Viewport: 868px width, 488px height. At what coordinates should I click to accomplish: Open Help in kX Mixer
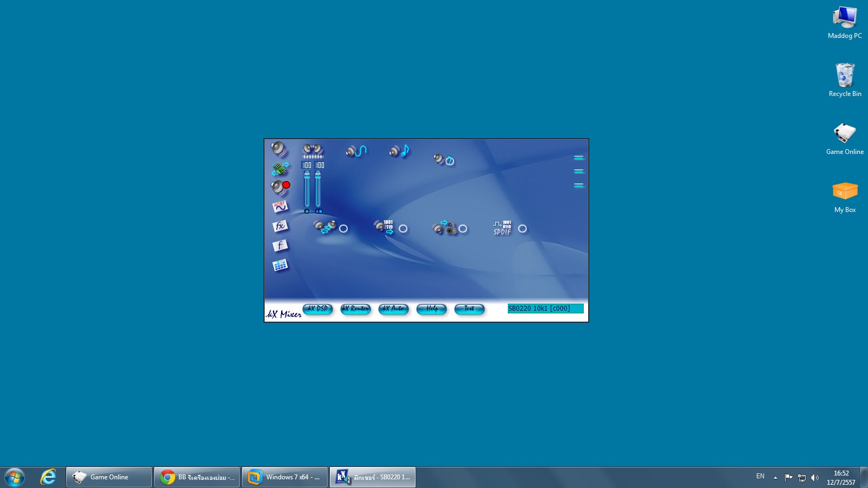432,309
